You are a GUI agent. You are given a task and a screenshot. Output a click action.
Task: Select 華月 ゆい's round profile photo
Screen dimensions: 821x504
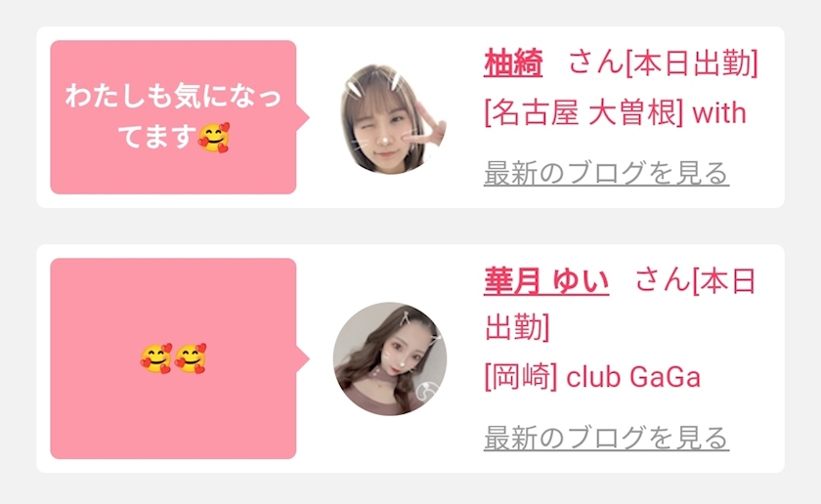click(x=390, y=359)
